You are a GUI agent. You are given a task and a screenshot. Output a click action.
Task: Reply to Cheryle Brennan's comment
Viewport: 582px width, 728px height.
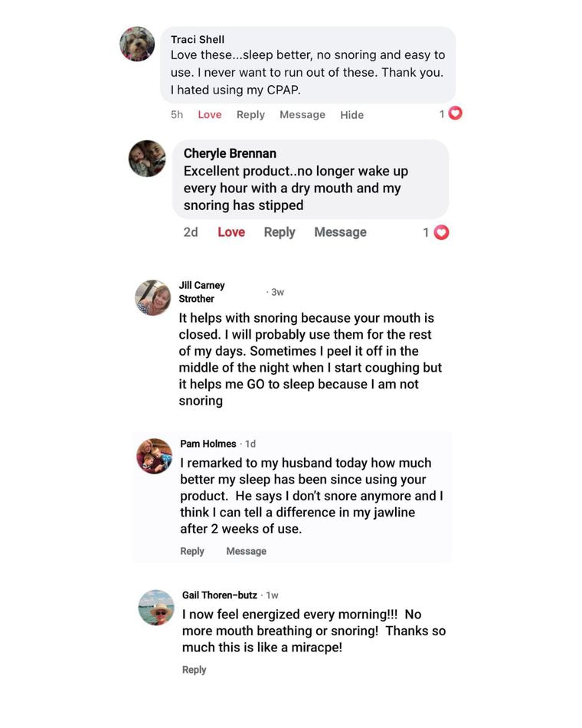tap(280, 232)
